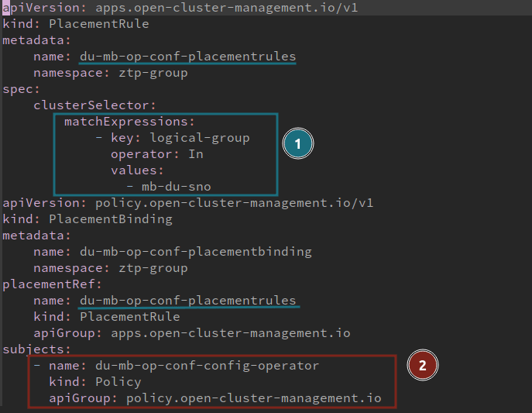
Task: Select the mb-du-sno list value
Action: (175, 187)
